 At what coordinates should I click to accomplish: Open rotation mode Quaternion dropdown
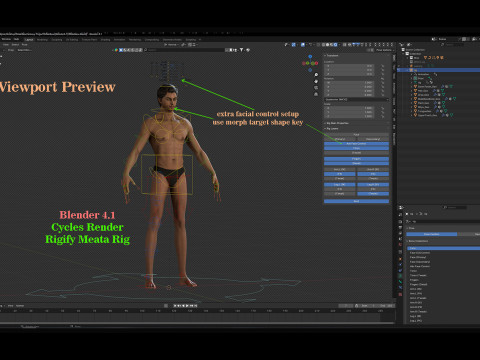356,100
